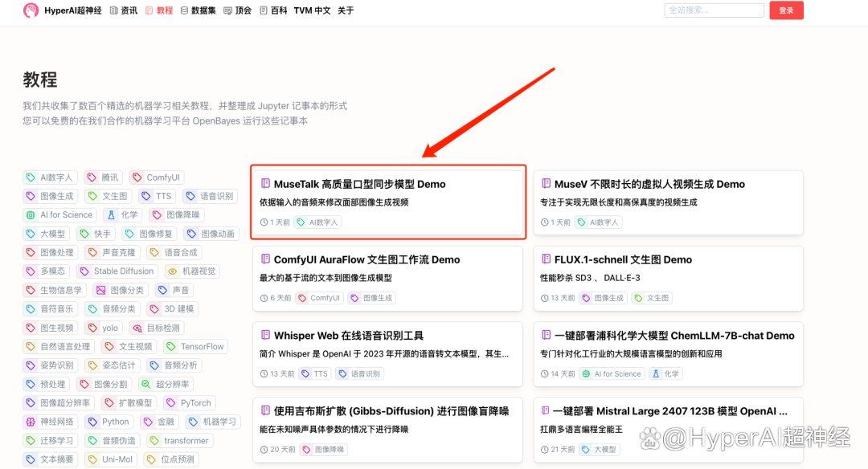The width and height of the screenshot is (868, 469).
Task: Click the AI数字人 tag on the MuseV card
Action: pyautogui.click(x=598, y=222)
